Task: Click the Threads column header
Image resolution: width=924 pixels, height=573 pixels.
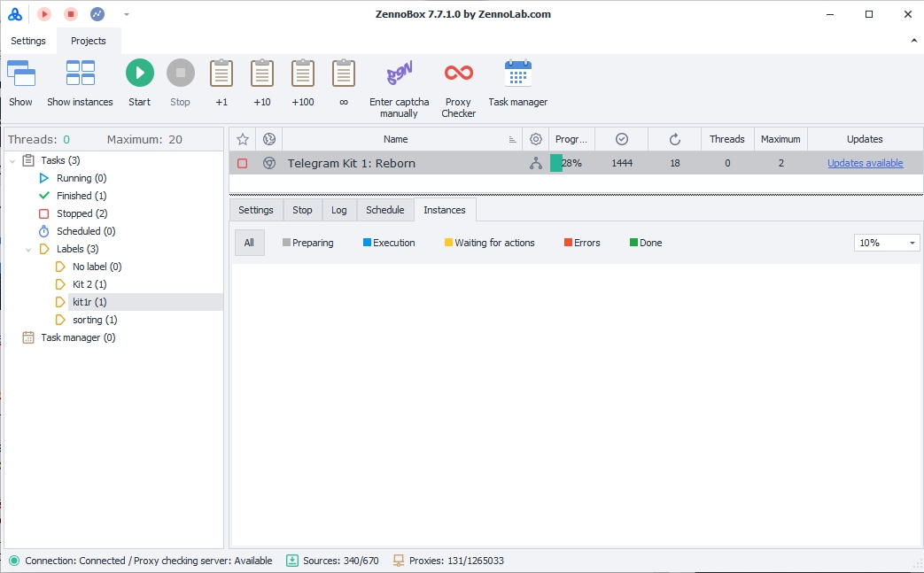Action: tap(727, 139)
